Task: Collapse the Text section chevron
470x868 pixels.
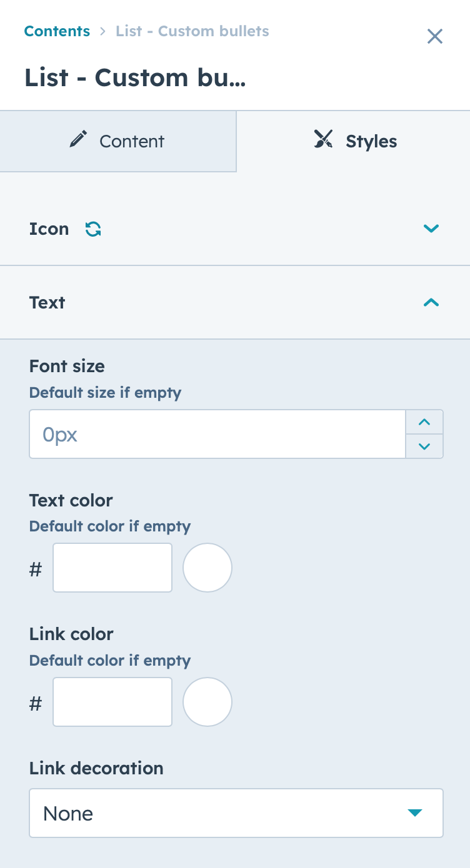Action: (431, 303)
